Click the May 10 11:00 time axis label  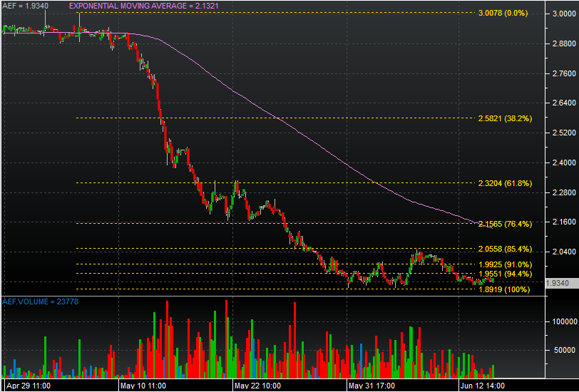pos(143,385)
